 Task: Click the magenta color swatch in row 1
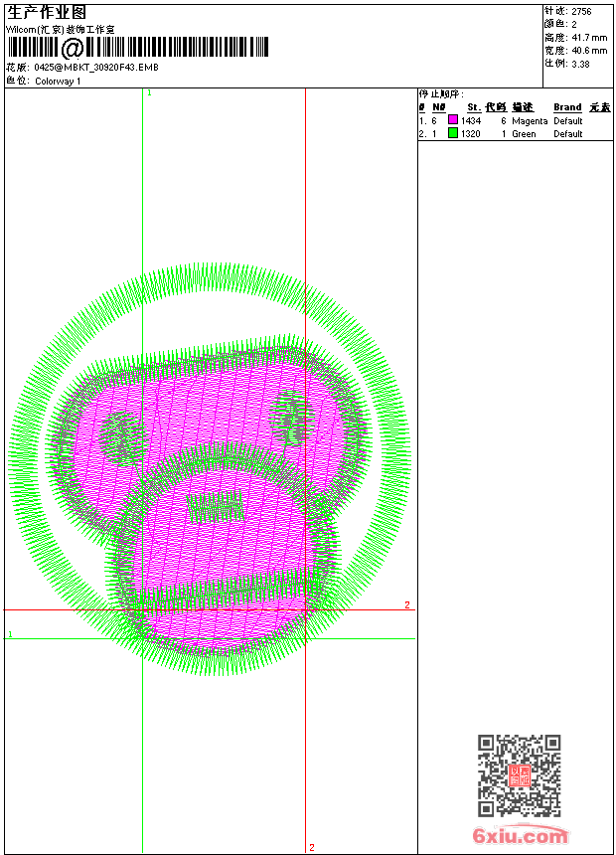tap(453, 120)
